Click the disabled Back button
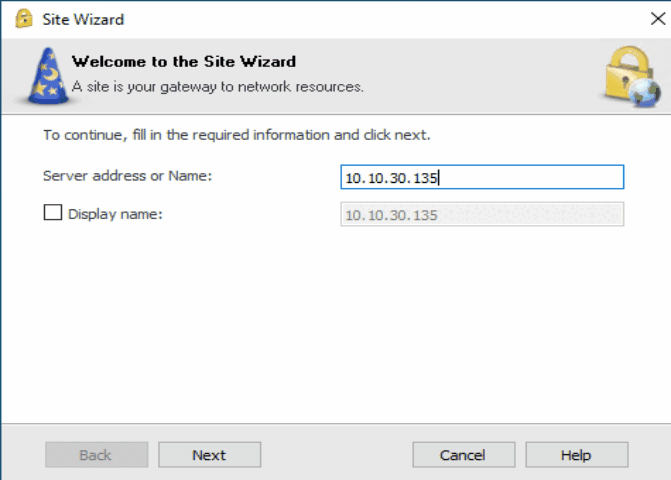The width and height of the screenshot is (671, 480). click(96, 455)
